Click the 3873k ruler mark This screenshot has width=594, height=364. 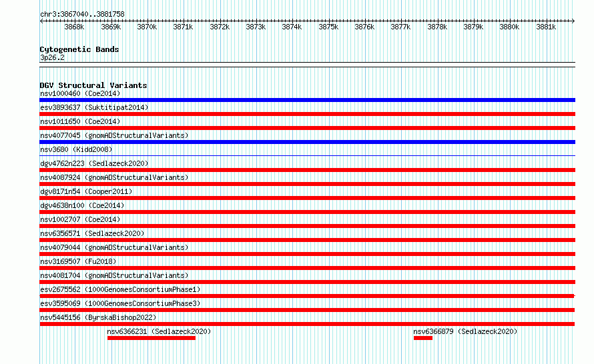(256, 27)
